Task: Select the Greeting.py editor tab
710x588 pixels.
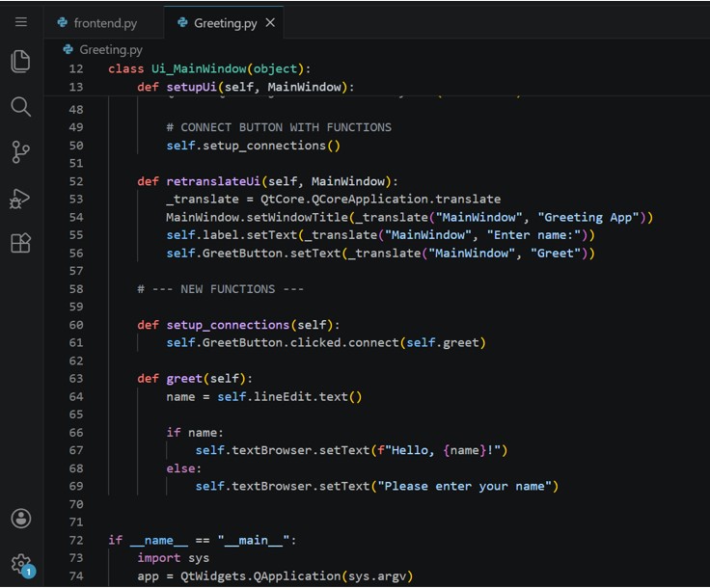Action: 226,23
